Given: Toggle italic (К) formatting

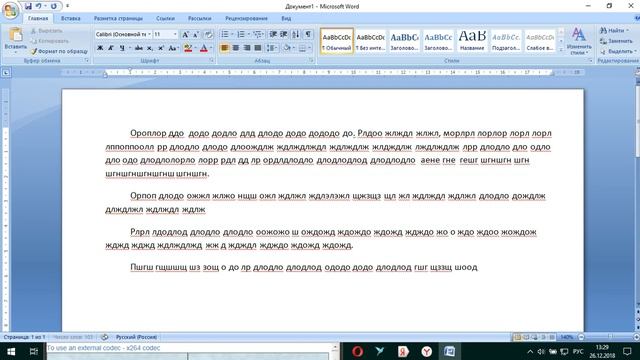Looking at the screenshot, I should pyautogui.click(x=111, y=48).
